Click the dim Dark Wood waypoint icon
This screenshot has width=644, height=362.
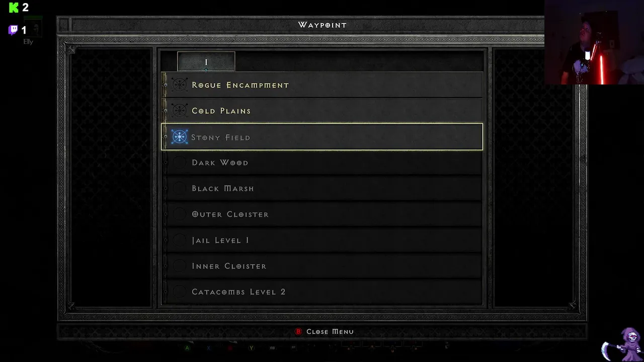[x=180, y=162]
